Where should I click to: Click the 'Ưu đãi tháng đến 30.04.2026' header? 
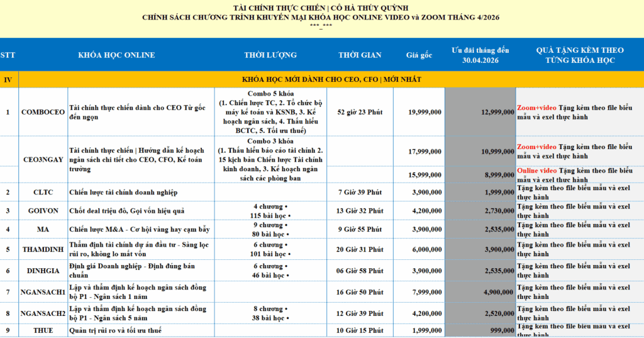[x=480, y=55]
